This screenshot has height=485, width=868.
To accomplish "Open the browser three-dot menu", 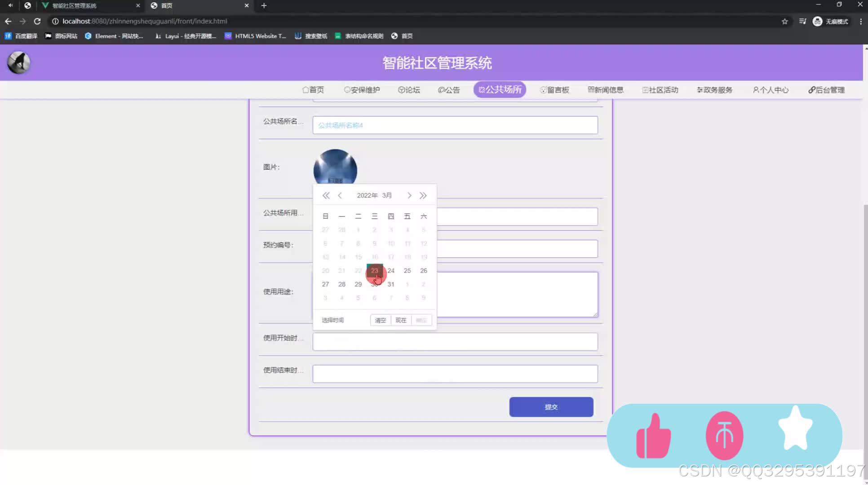I will tap(861, 21).
